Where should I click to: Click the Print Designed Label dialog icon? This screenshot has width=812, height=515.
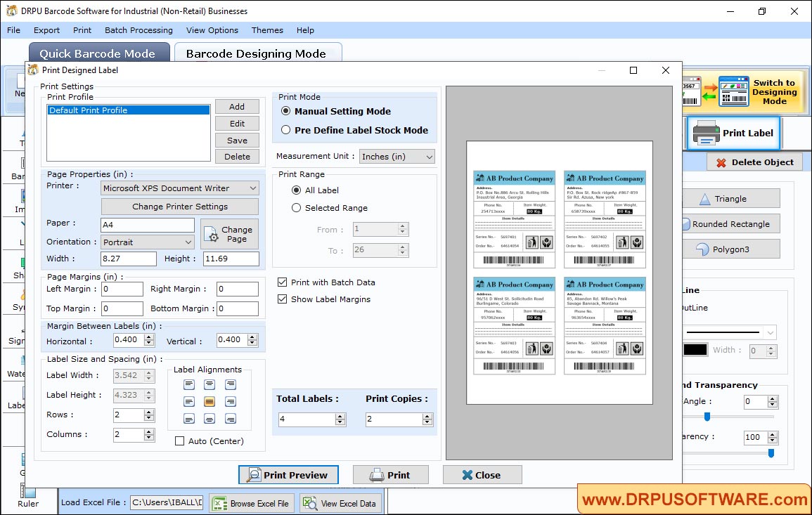(x=33, y=70)
